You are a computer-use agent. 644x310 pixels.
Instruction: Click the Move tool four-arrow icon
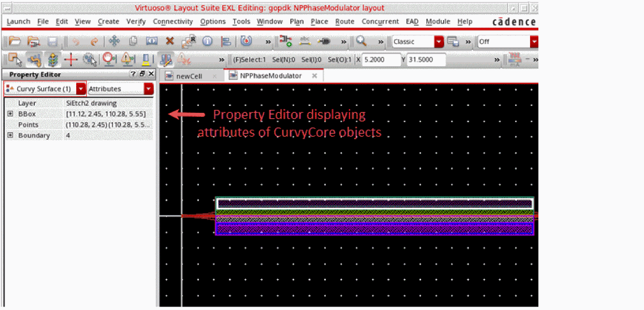pyautogui.click(x=114, y=42)
